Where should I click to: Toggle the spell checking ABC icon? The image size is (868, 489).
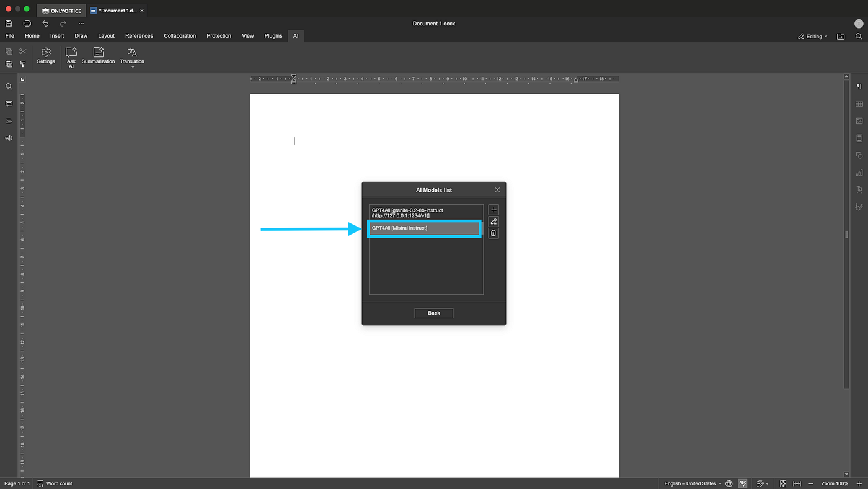click(x=743, y=483)
